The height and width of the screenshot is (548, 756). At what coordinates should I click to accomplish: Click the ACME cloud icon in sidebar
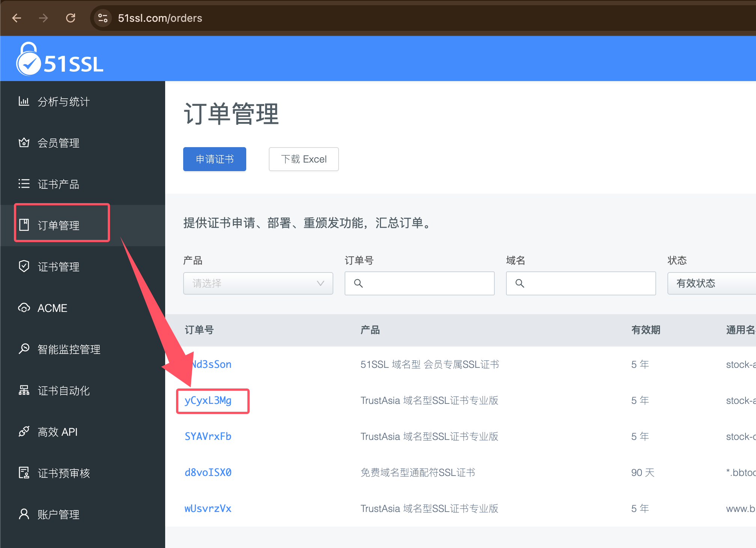(24, 308)
